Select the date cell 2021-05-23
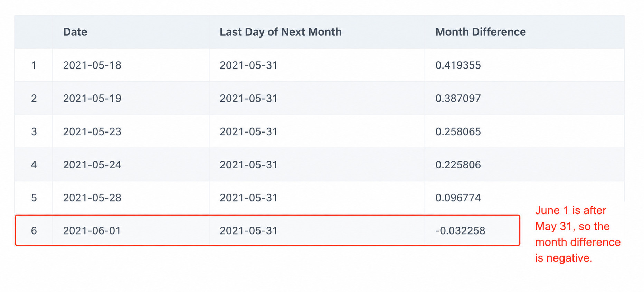 tap(92, 131)
